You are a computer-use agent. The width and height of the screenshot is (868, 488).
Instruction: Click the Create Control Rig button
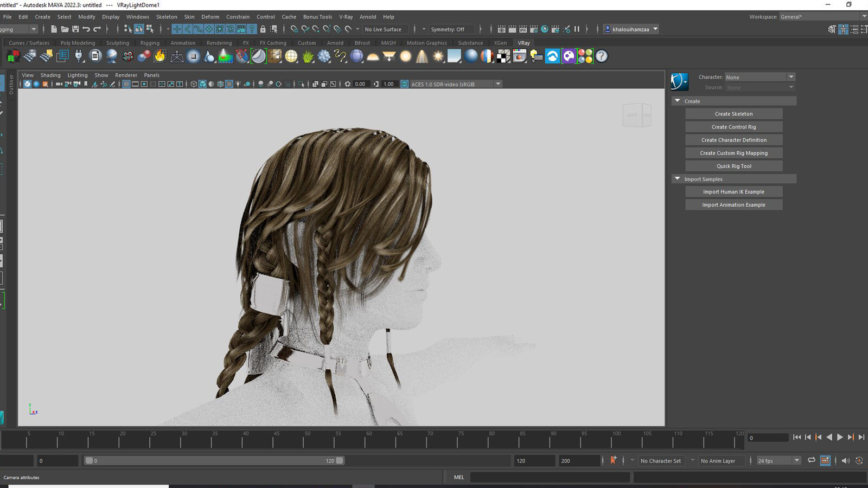point(733,127)
